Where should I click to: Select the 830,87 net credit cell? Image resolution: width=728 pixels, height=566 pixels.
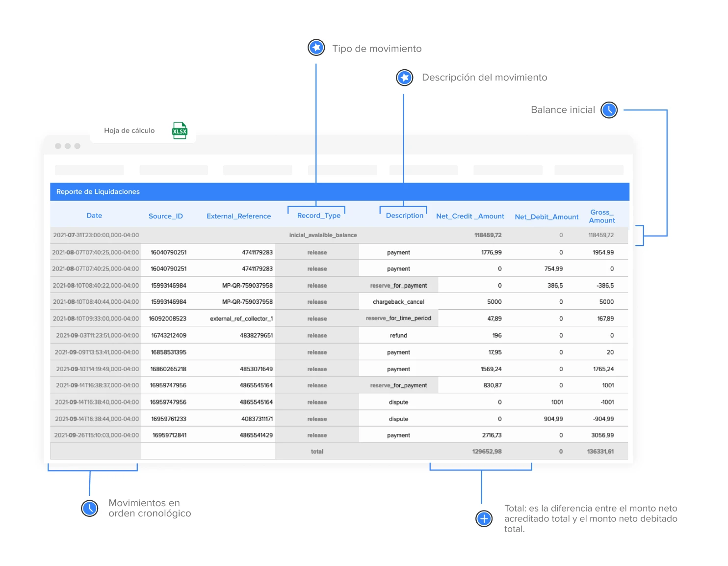pyautogui.click(x=493, y=385)
